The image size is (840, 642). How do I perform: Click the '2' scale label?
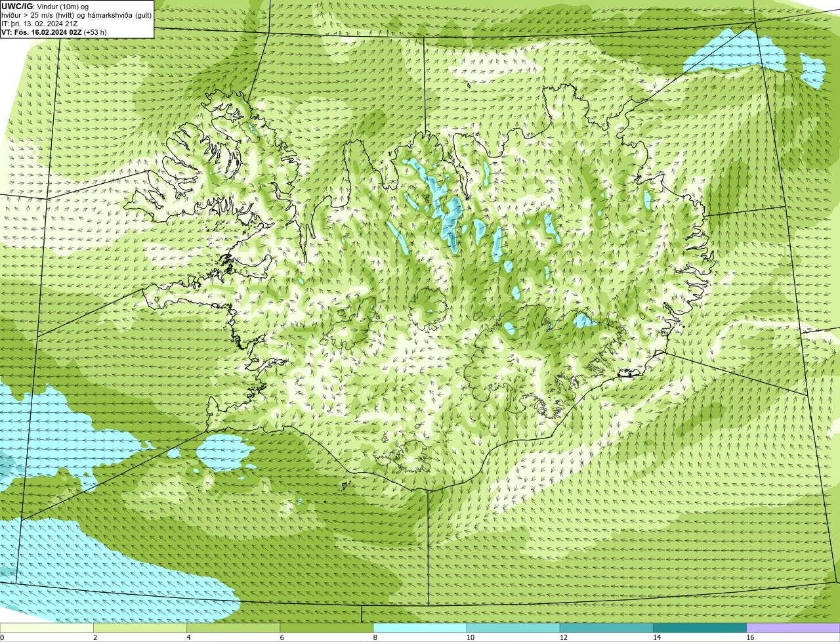click(95, 637)
